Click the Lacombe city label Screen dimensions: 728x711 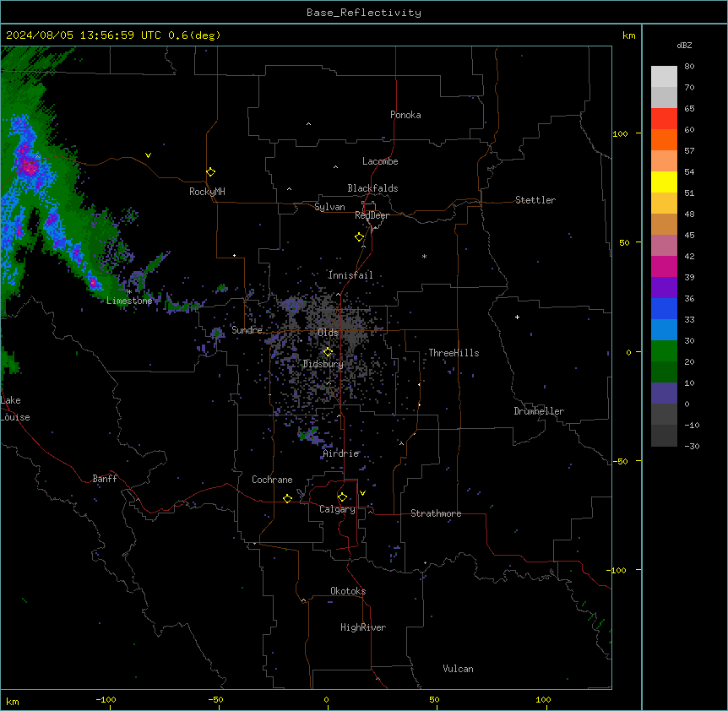tap(380, 161)
